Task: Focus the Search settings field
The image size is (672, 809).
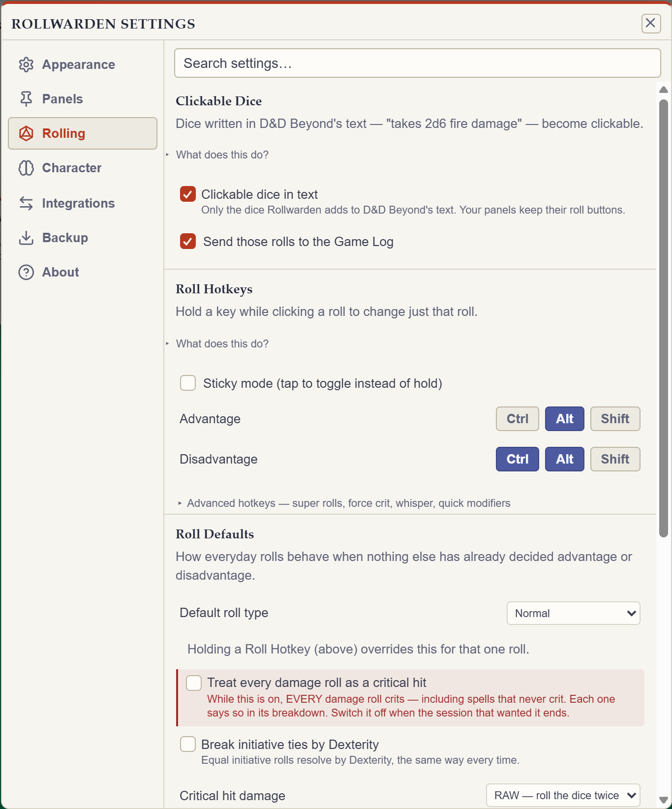Action: pyautogui.click(x=417, y=63)
